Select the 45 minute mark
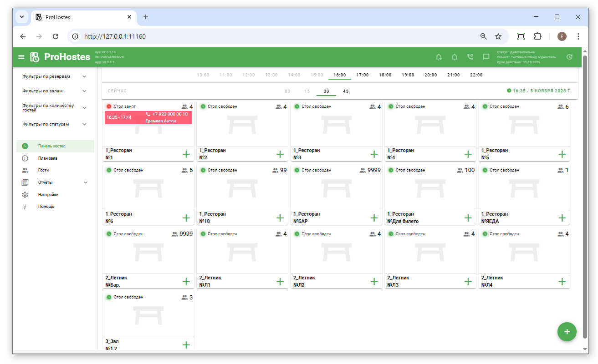This screenshot has height=364, width=598. 346,91
